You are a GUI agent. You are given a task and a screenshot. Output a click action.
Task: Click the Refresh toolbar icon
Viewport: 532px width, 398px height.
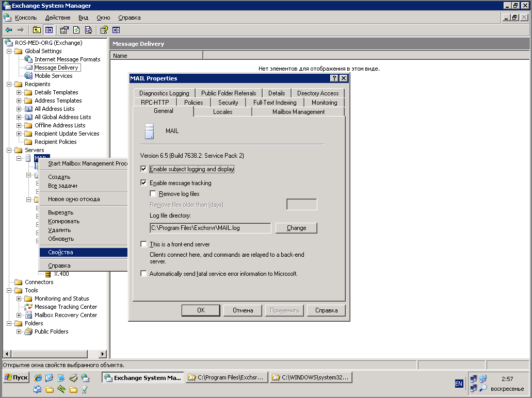click(76, 30)
